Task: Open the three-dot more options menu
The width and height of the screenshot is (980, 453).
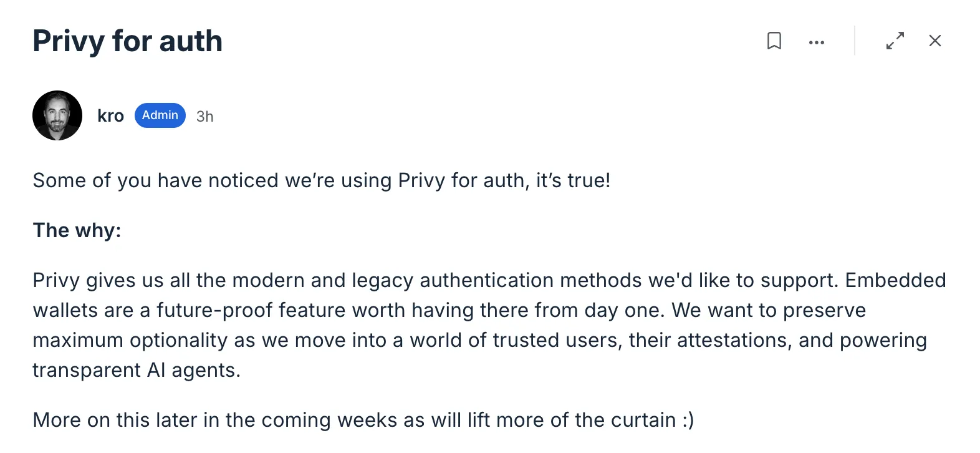Action: click(x=817, y=42)
